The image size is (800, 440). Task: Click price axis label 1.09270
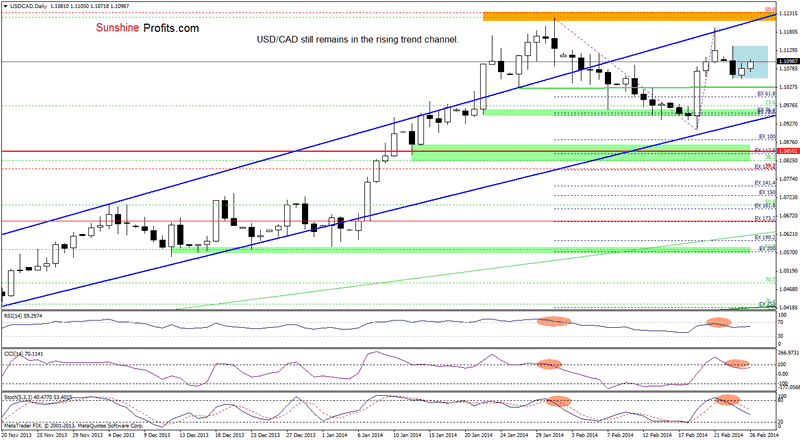(x=789, y=124)
